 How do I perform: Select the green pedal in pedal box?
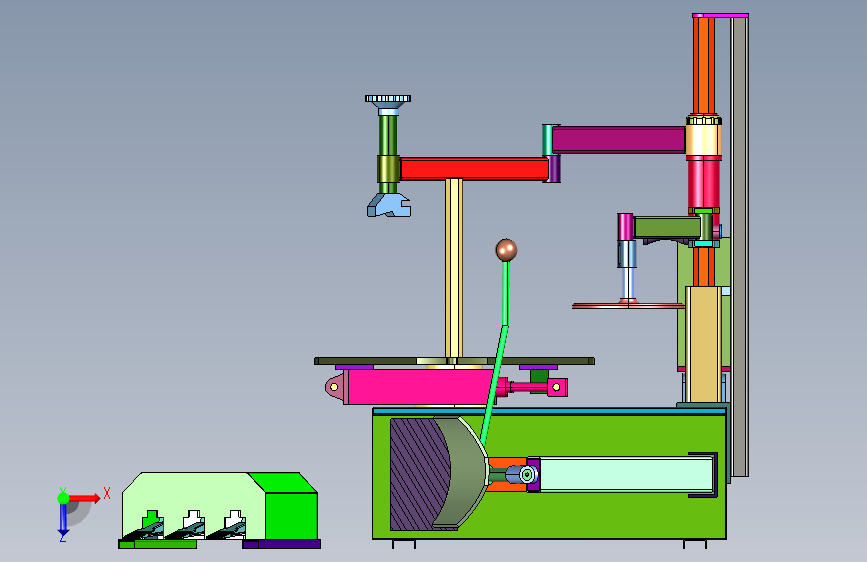pyautogui.click(x=152, y=520)
